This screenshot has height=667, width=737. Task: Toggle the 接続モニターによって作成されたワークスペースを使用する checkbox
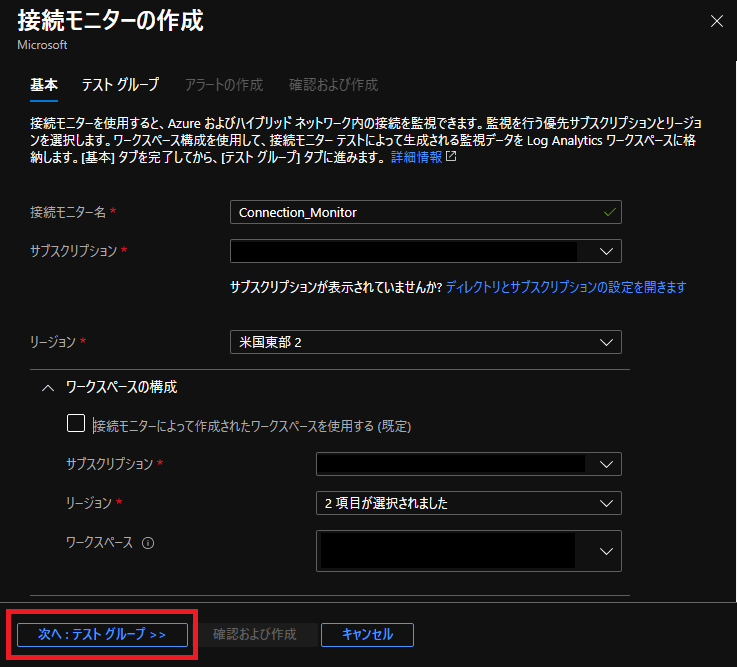(76, 423)
